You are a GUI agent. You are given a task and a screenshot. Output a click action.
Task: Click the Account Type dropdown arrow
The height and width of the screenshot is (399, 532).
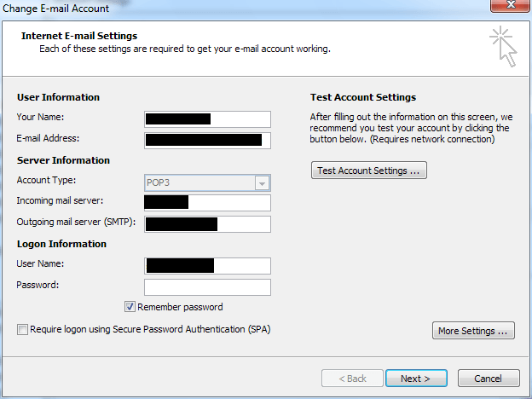coord(263,182)
